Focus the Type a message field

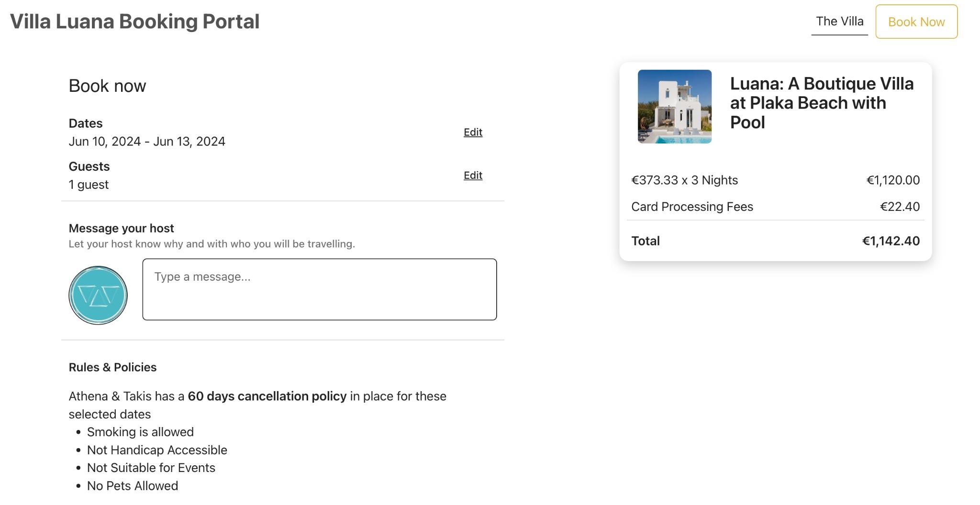tap(319, 289)
